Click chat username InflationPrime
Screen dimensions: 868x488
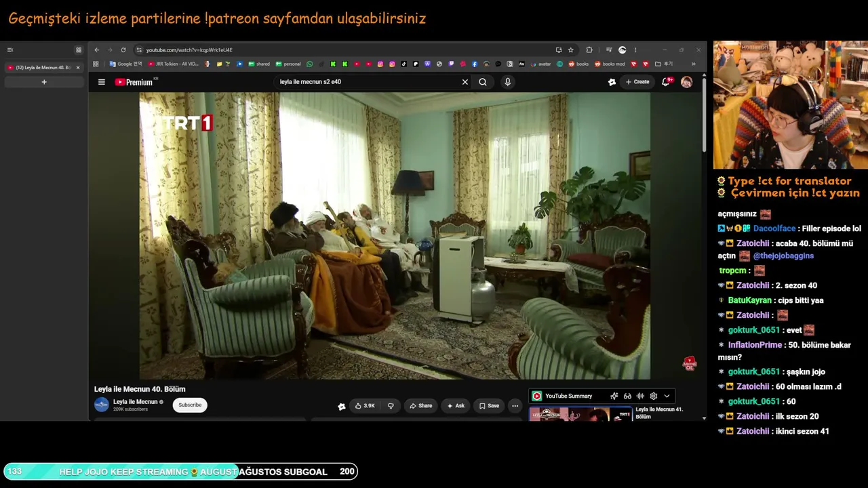click(755, 345)
